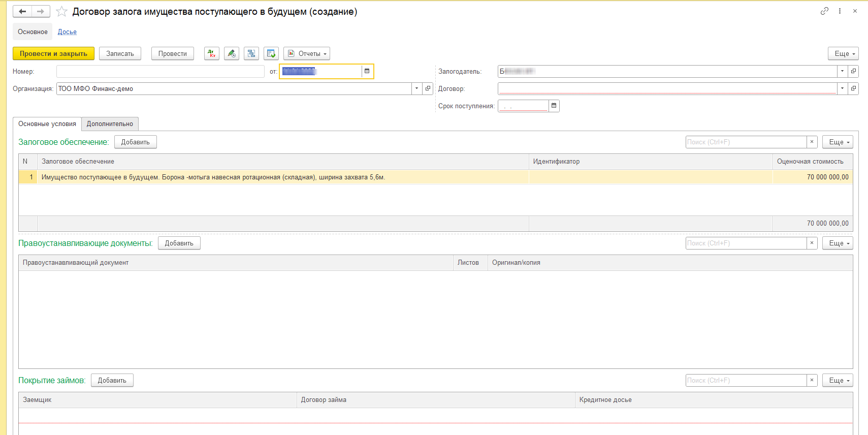Click the empty Договор input field

(667, 88)
